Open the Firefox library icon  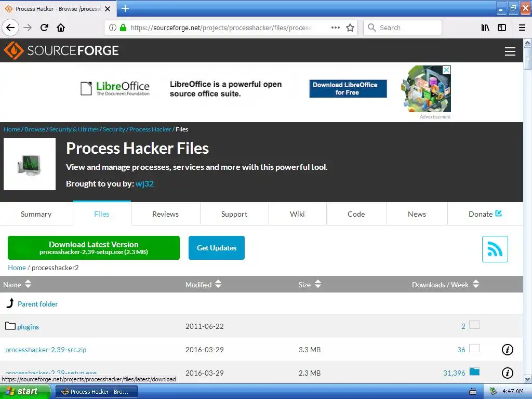485,28
